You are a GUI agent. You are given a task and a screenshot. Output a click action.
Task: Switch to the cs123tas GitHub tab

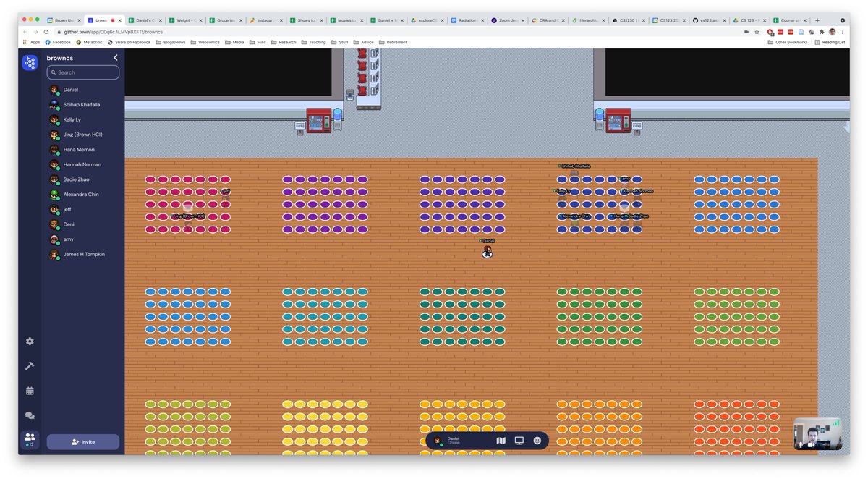point(710,20)
